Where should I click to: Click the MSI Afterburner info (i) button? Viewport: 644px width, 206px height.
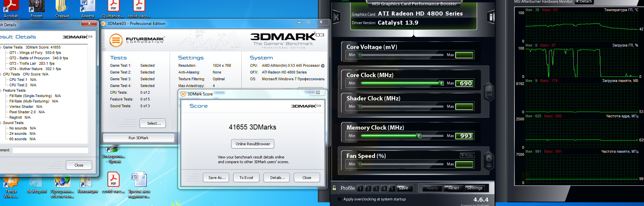click(x=491, y=17)
